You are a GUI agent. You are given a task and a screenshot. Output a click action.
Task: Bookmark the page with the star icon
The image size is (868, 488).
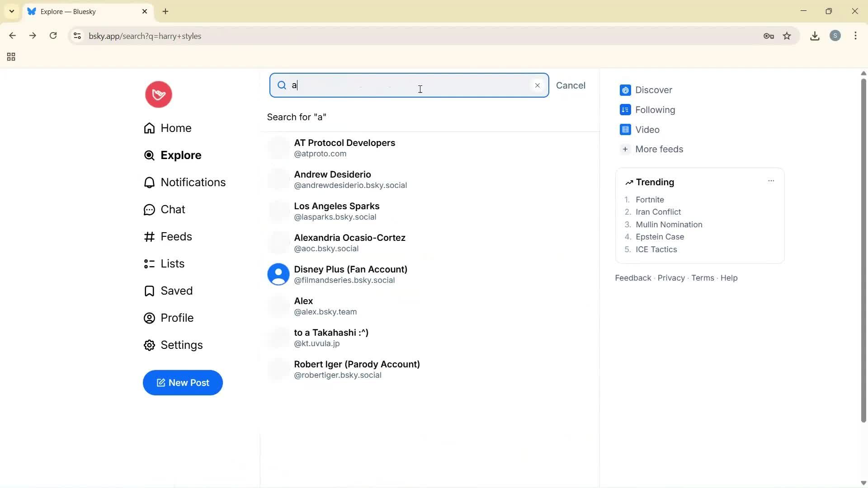(787, 36)
